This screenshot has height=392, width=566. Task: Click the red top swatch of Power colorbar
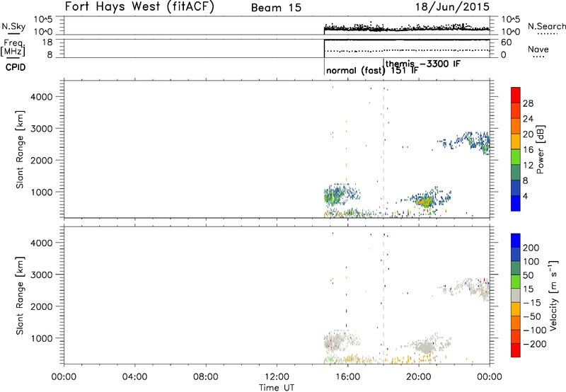pos(516,95)
